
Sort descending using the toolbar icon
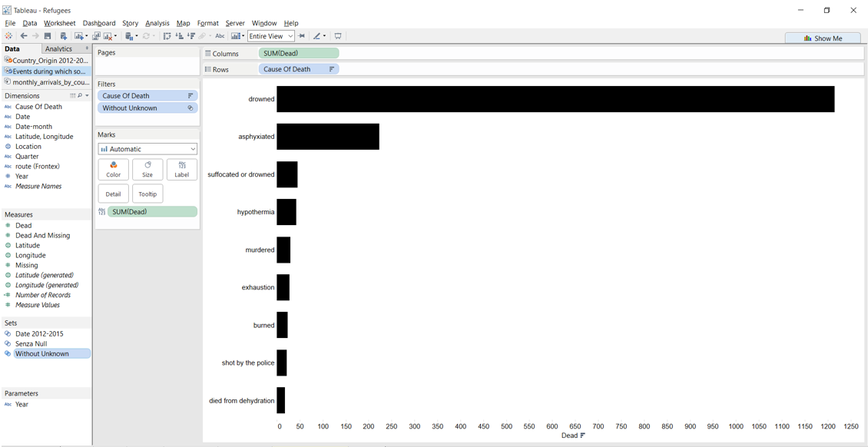[x=191, y=36]
